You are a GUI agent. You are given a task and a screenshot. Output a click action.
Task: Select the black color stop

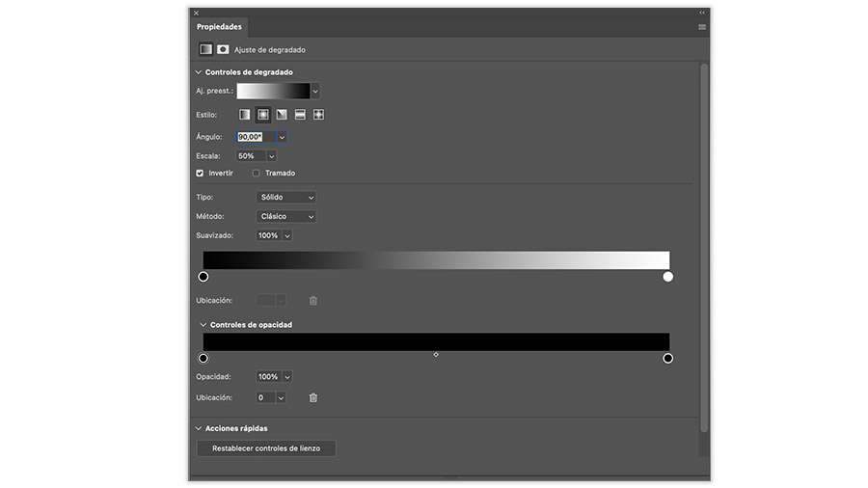coord(203,277)
